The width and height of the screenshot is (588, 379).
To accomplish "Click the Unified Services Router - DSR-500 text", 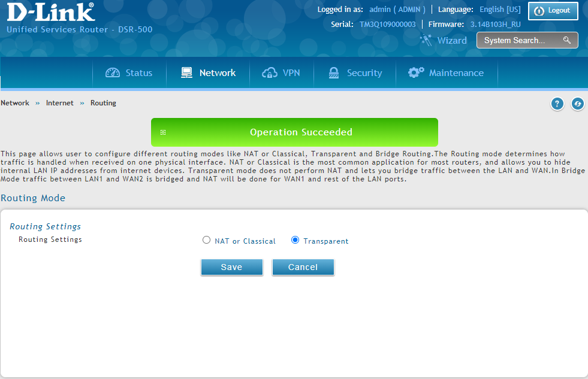I will click(x=80, y=29).
